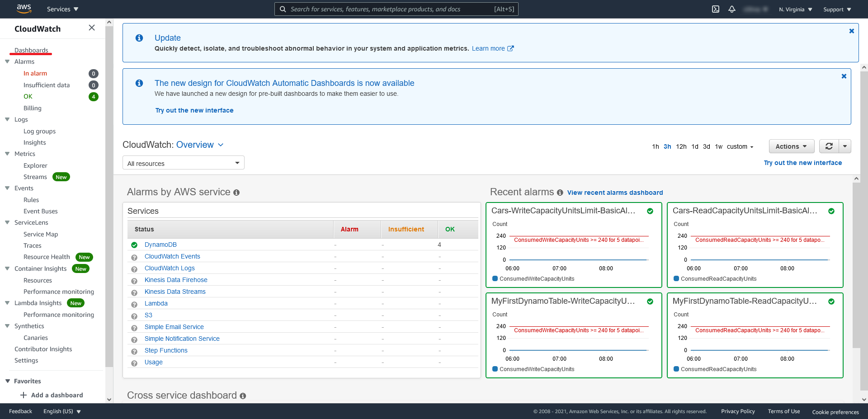The height and width of the screenshot is (419, 868).
Task: Click Cookie preferences in footer
Action: [835, 412]
